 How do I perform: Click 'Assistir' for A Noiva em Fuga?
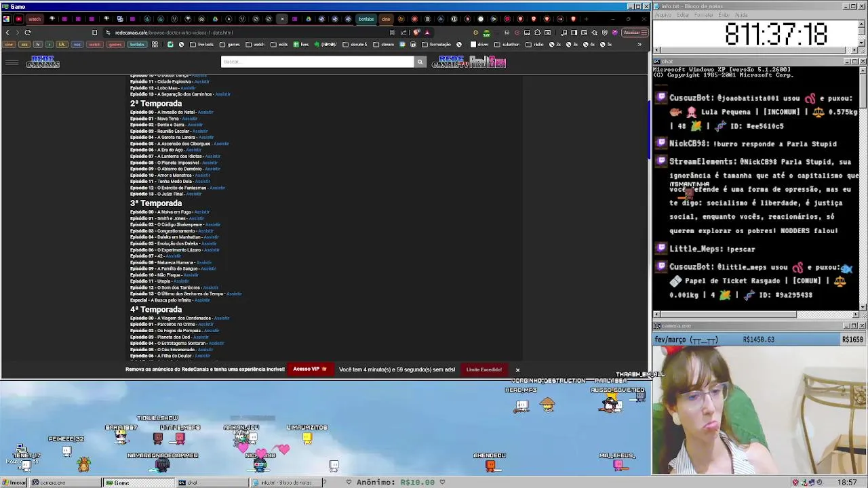[x=201, y=212]
